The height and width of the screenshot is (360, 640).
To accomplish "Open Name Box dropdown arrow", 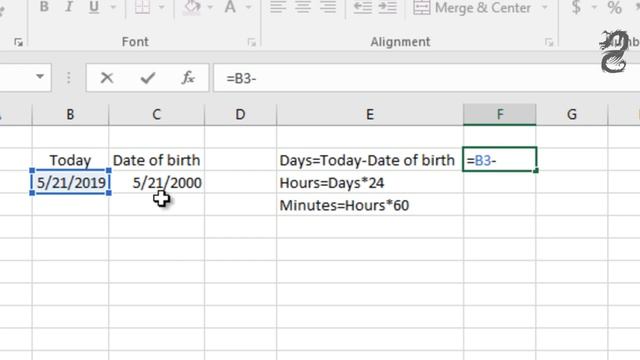I will [x=40, y=76].
